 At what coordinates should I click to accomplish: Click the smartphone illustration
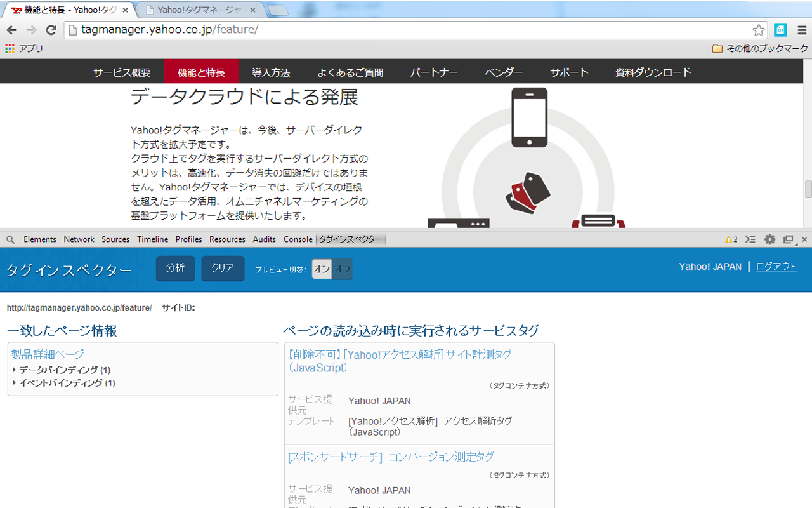click(530, 117)
